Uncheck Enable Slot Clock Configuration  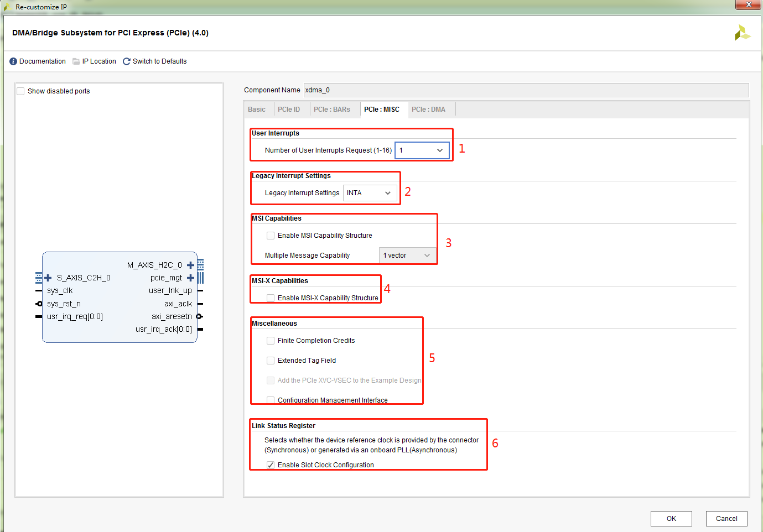pyautogui.click(x=271, y=465)
